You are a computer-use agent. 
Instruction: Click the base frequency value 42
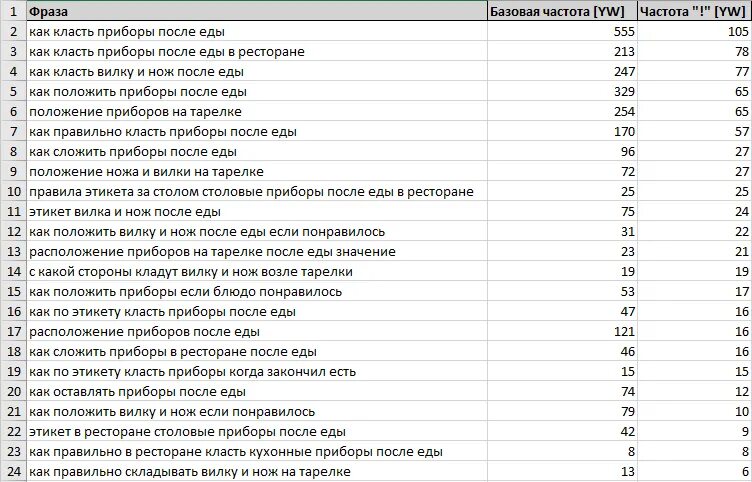tap(628, 432)
